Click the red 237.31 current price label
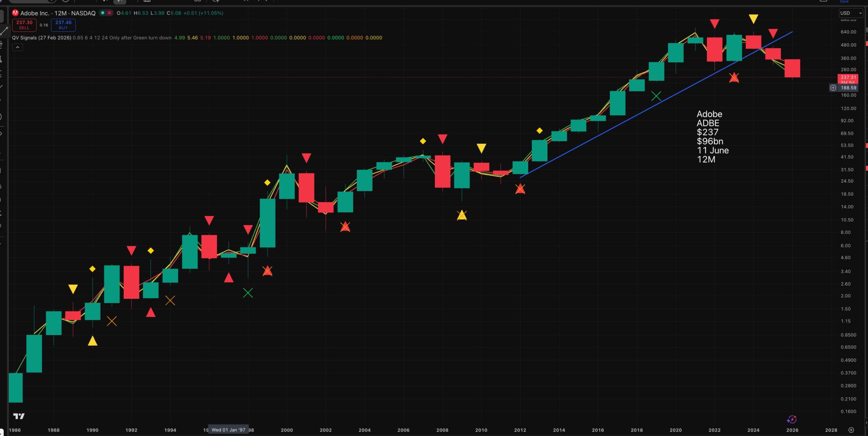Screen dimensions: 868x436 click(848, 78)
